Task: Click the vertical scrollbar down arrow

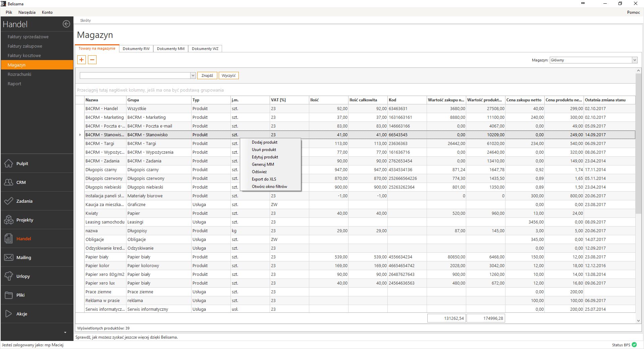Action: coord(638,321)
